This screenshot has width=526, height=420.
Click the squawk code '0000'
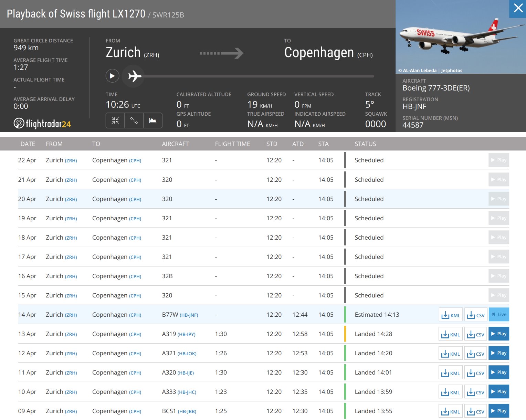pos(376,124)
